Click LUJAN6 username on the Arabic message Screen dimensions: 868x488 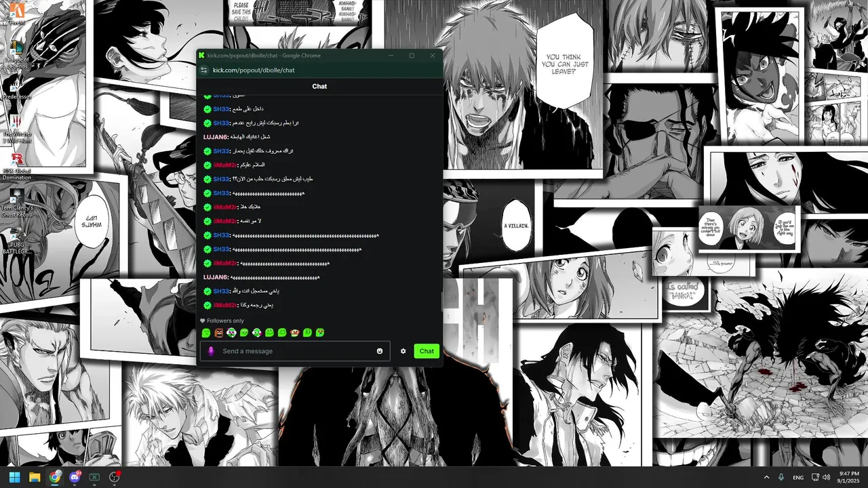(x=216, y=137)
